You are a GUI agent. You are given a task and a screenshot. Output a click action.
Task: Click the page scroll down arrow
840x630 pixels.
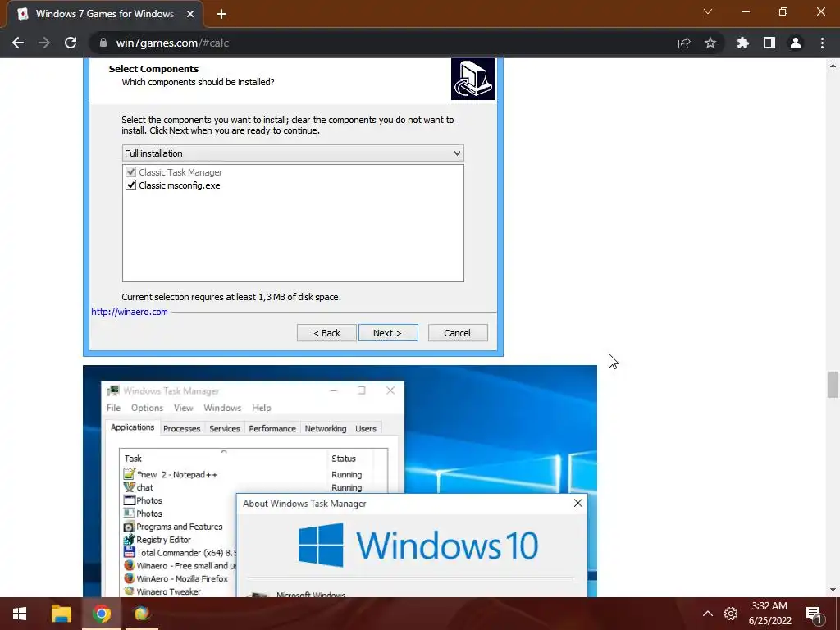click(x=832, y=591)
